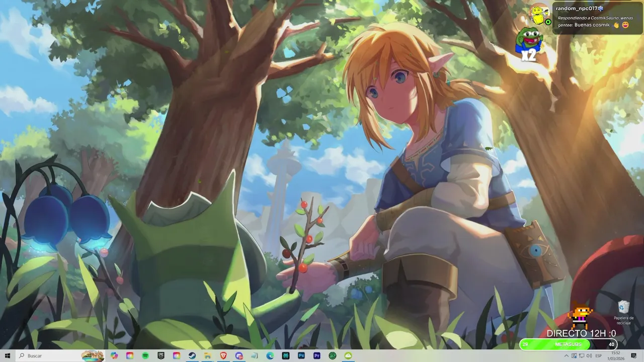The height and width of the screenshot is (362, 644).
Task: Click the frog x2 emote overlay
Action: click(528, 44)
